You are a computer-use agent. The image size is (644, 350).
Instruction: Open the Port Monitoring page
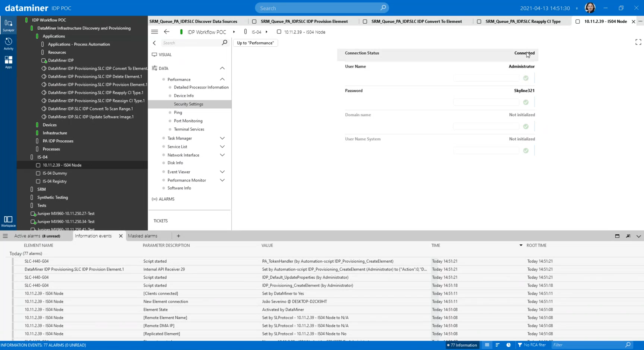pyautogui.click(x=188, y=121)
